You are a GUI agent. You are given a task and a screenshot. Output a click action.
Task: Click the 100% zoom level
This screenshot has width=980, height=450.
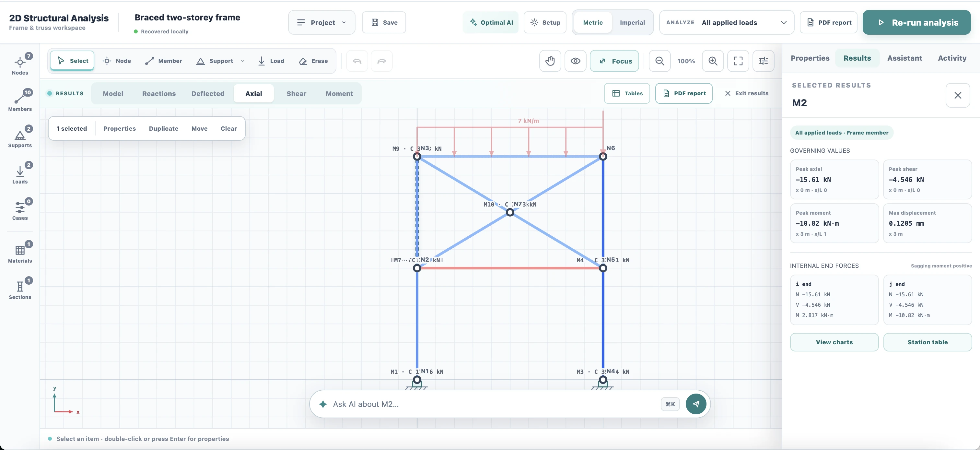coord(686,61)
